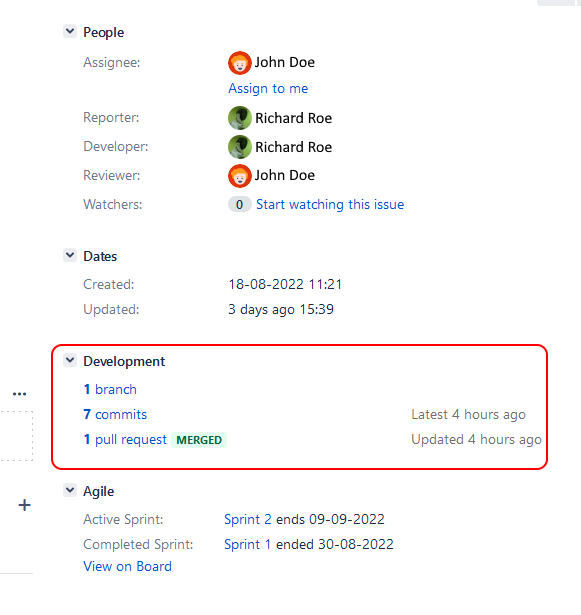The image size is (581, 615).
Task: Click the Assign to me link
Action: tap(268, 89)
